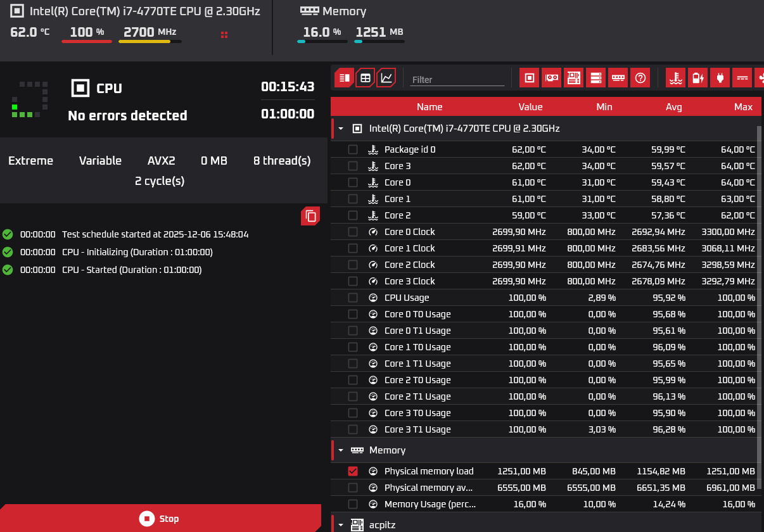
Task: Click the green check beside 'CPU - Initializing'
Action: (x=8, y=252)
